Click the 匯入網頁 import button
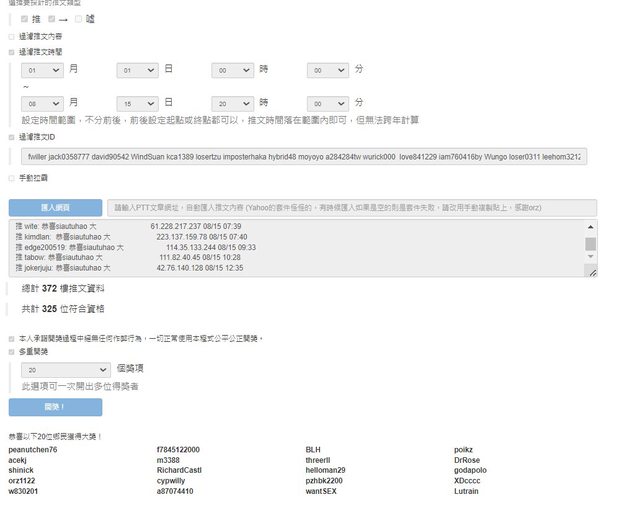The width and height of the screenshot is (640, 510). 55,208
